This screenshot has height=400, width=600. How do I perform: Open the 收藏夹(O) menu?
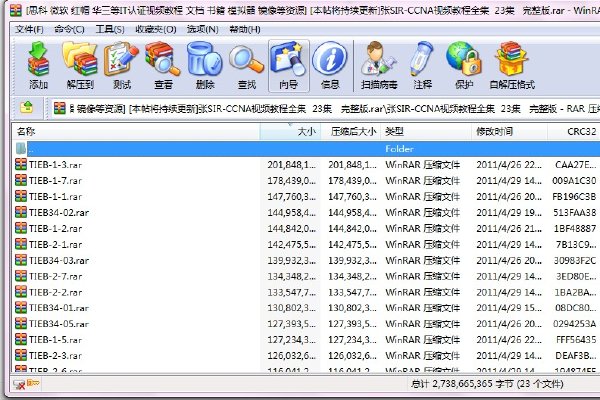click(x=156, y=29)
